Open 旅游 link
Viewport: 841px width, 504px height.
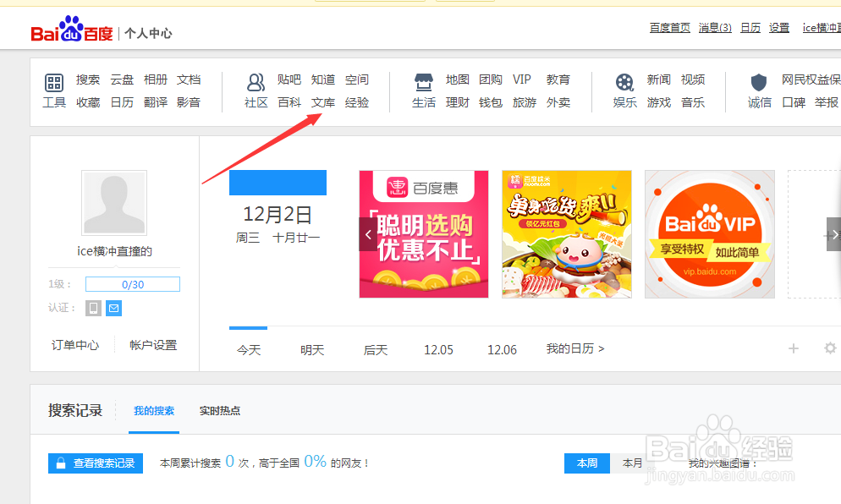(525, 102)
